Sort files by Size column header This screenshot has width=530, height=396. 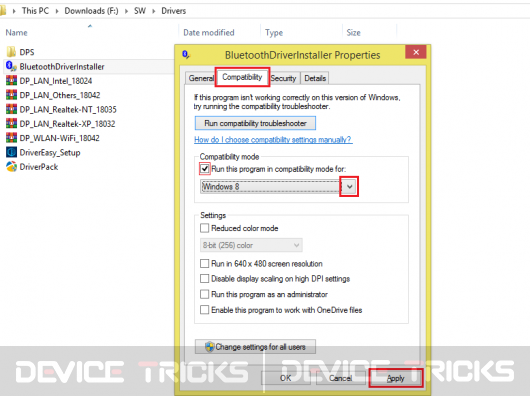click(353, 33)
